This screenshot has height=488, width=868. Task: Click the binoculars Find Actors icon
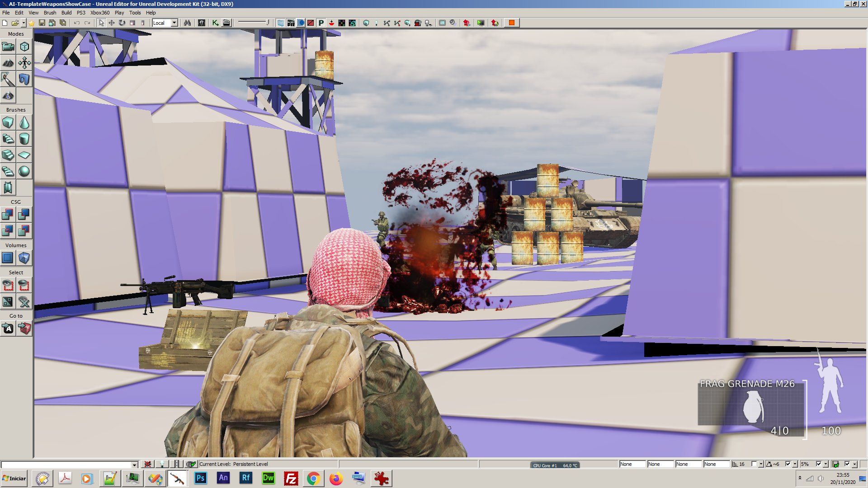click(x=187, y=23)
